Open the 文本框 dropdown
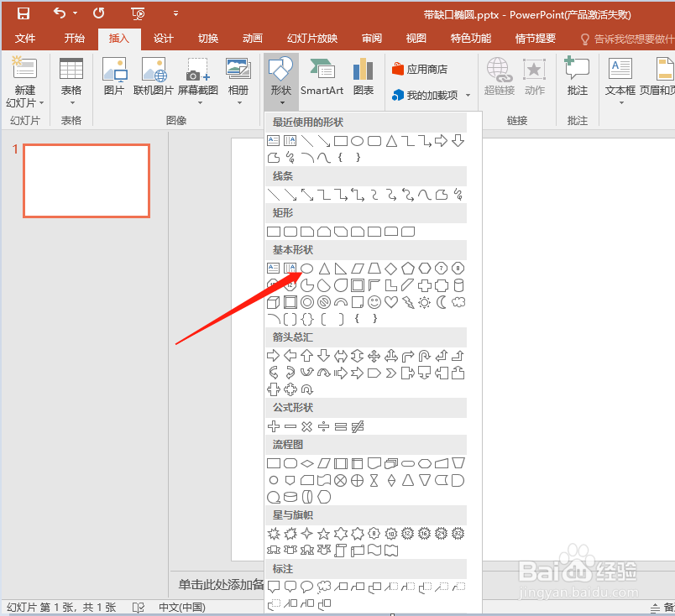 click(x=620, y=81)
